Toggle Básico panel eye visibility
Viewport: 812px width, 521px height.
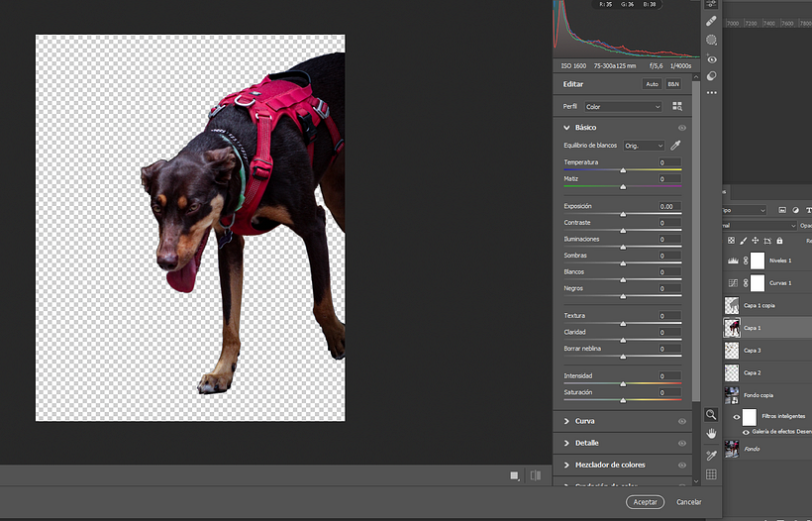point(682,128)
